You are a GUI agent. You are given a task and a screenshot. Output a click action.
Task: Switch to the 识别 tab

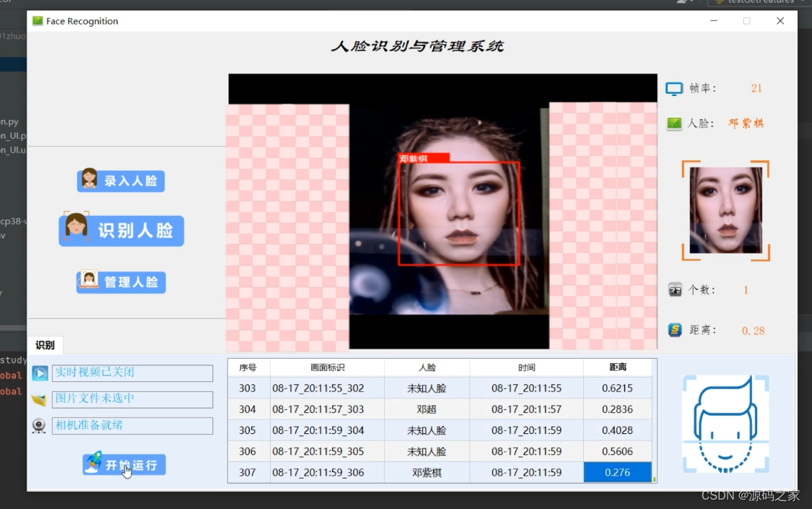tap(45, 345)
